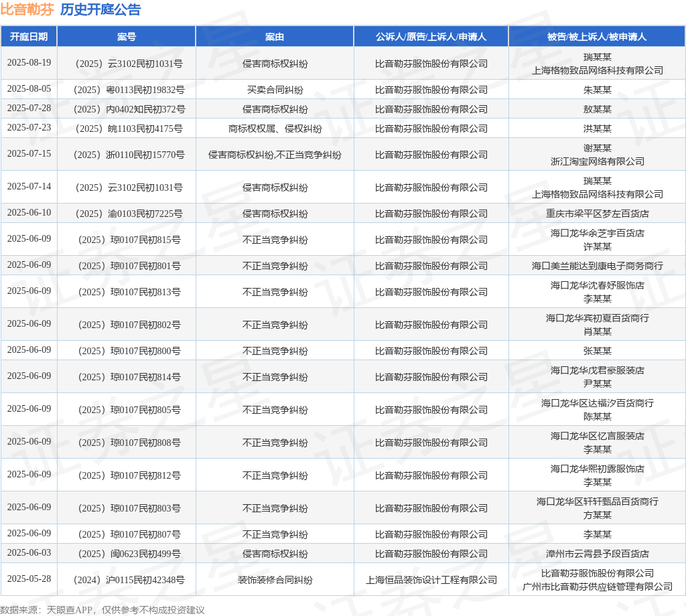Screen dimensions: 686x616
Task: Click defendant 洪某某
Action: (x=597, y=129)
